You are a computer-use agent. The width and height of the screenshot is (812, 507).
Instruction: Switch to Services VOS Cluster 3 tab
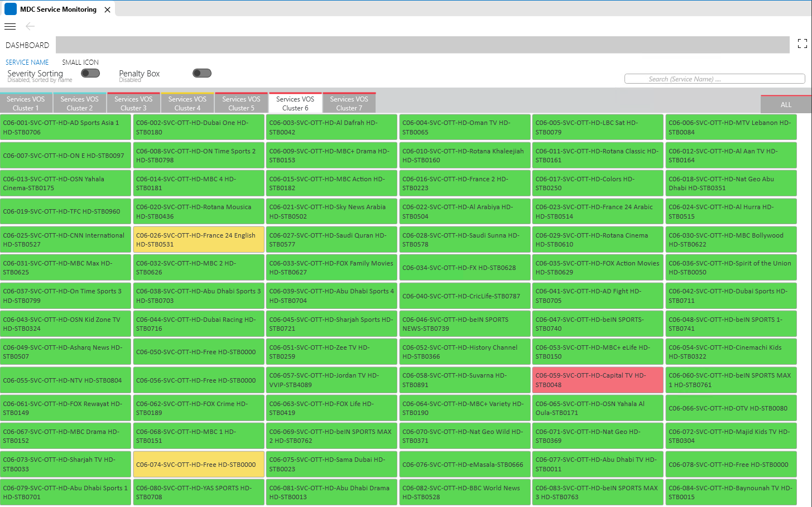click(133, 103)
